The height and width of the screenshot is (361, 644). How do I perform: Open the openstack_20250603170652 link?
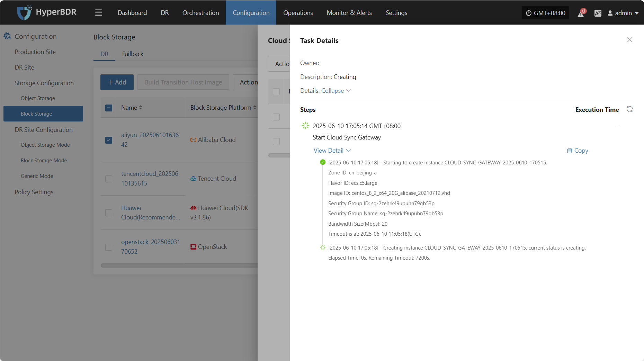[151, 247]
